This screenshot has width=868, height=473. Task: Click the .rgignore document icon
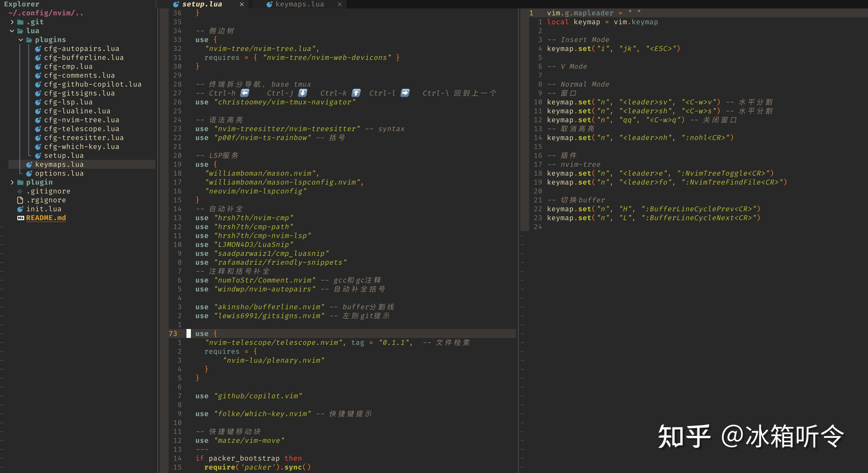[21, 200]
